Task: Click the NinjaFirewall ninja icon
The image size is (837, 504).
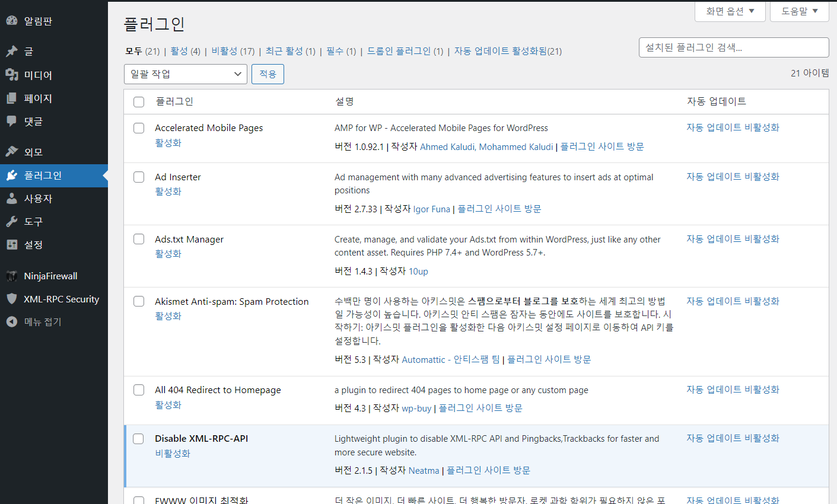Action: click(12, 276)
